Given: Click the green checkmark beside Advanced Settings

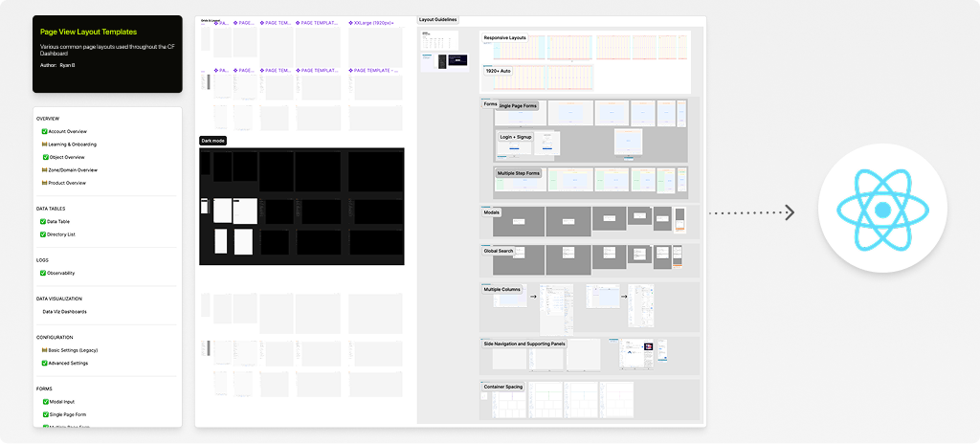Looking at the screenshot, I should [x=44, y=363].
